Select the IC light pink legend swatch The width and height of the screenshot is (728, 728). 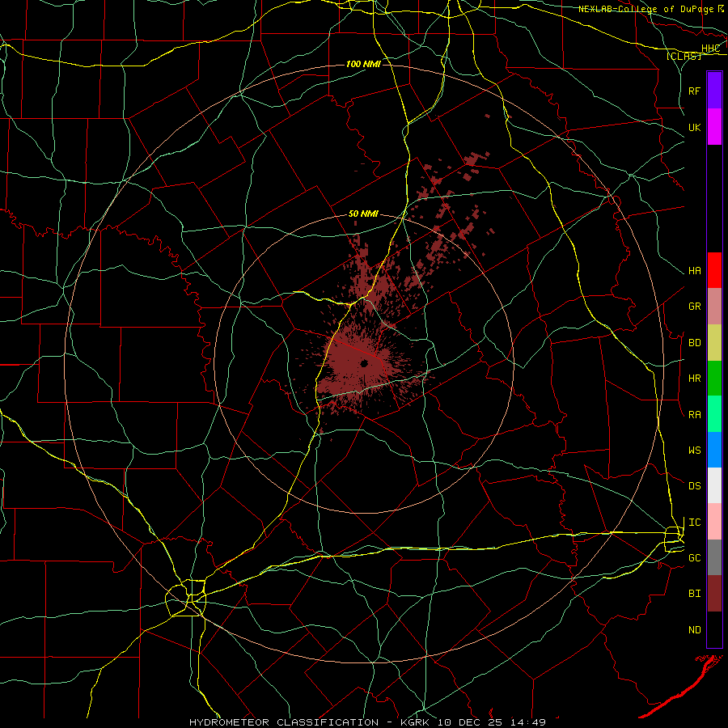click(714, 522)
